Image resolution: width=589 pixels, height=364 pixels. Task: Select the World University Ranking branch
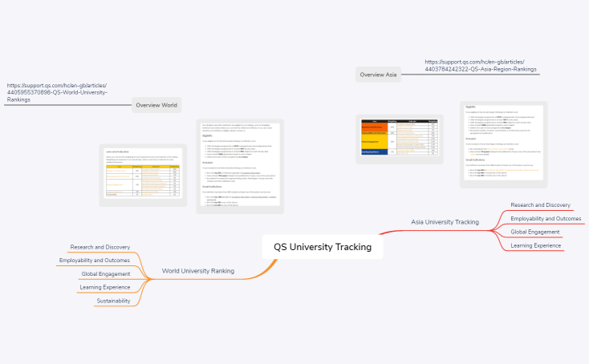pos(198,271)
